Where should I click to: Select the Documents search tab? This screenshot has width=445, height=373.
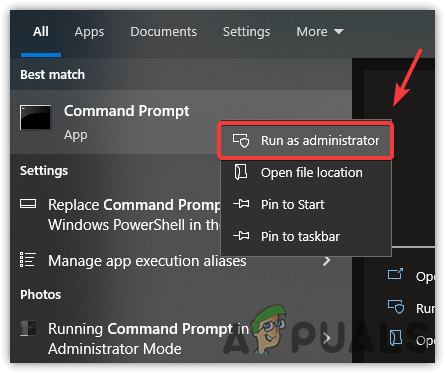(163, 32)
